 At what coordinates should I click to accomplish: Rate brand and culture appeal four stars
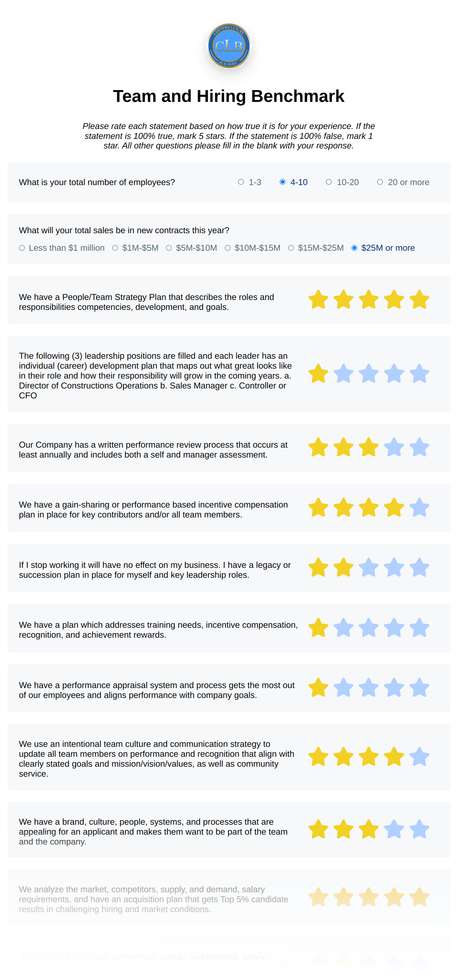394,829
